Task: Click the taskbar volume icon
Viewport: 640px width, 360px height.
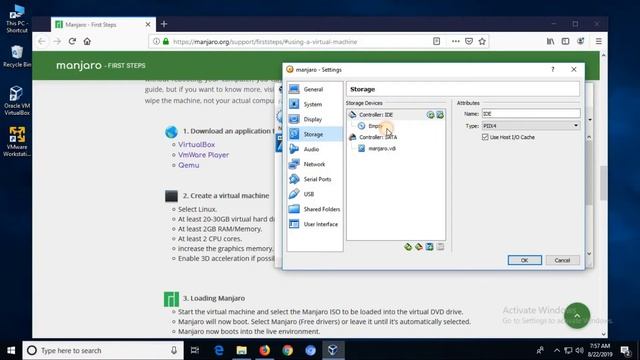Action: 579,350
